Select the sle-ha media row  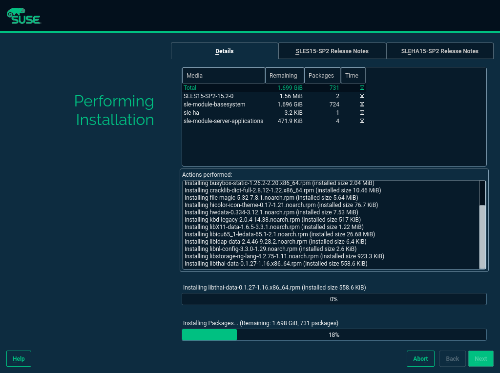pyautogui.click(x=274, y=113)
